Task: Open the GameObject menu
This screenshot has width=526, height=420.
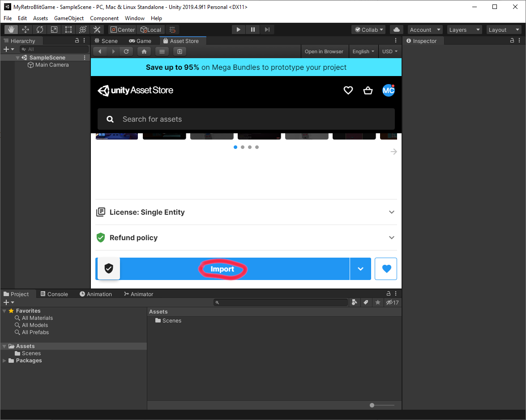Action: click(x=69, y=18)
